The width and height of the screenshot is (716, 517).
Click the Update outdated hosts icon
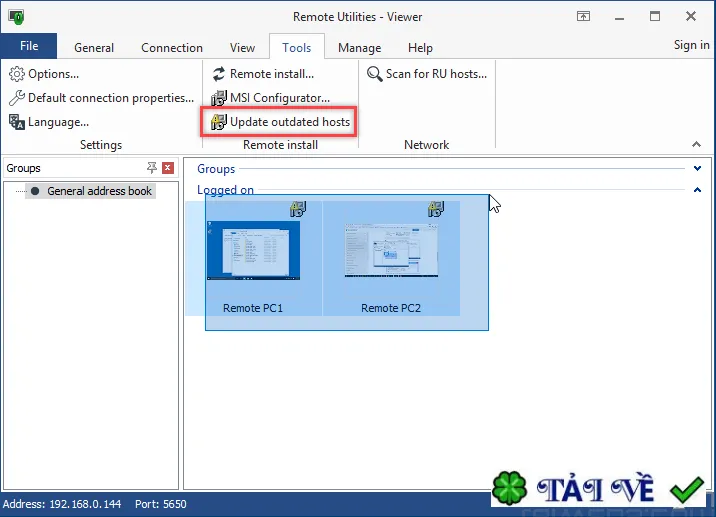click(x=218, y=122)
